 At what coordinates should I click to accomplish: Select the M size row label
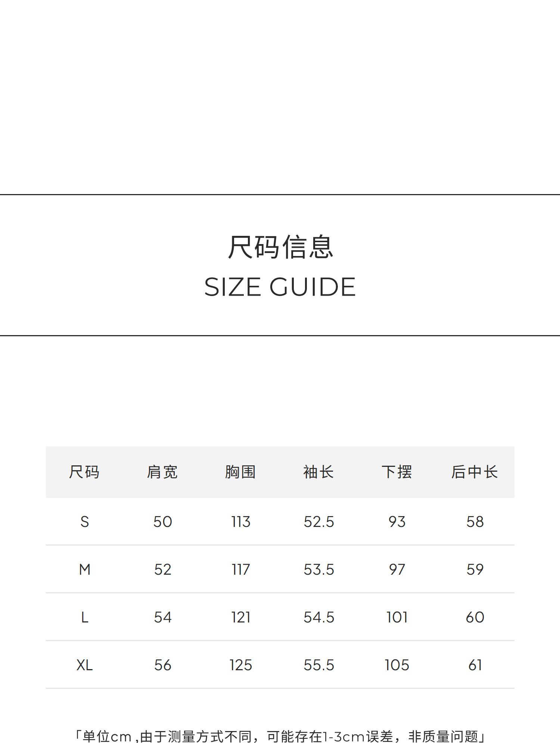(85, 569)
